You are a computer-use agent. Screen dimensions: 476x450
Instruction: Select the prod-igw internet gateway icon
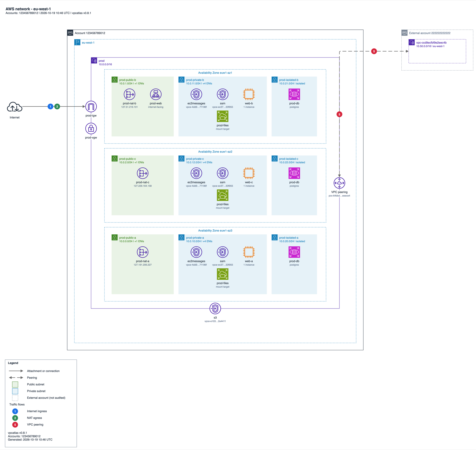point(91,107)
